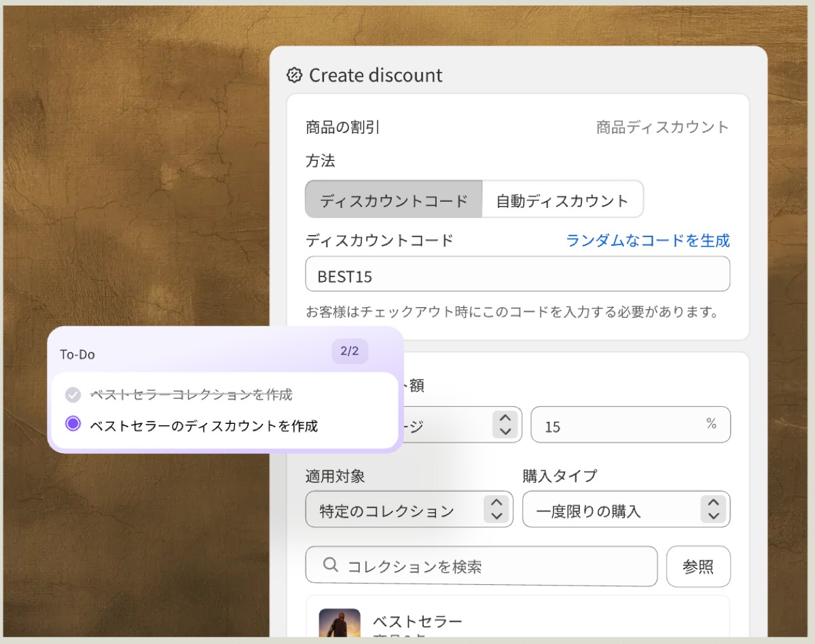Click the 2/2 progress badge in To-Do
The image size is (815, 644).
[350, 351]
